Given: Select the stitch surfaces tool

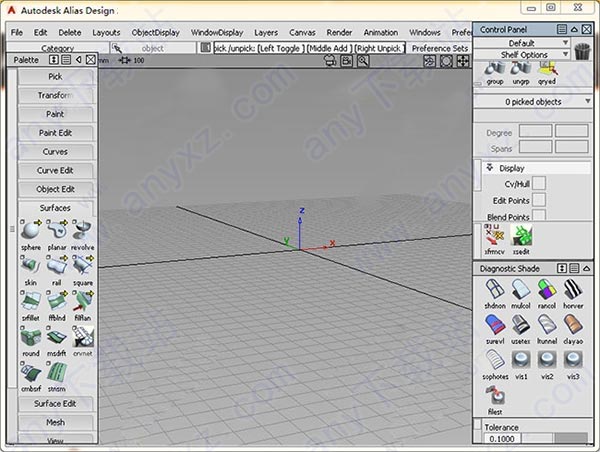Looking at the screenshot, I should point(57,372).
